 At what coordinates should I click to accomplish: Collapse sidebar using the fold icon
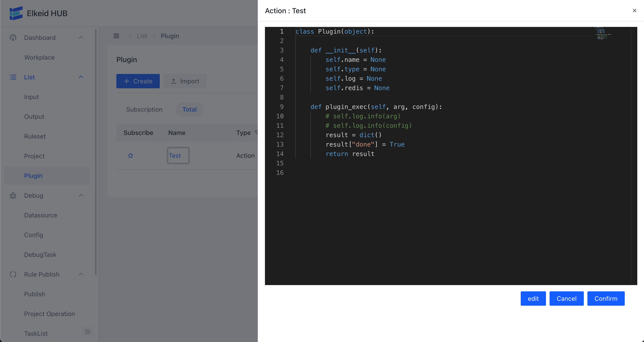click(87, 332)
